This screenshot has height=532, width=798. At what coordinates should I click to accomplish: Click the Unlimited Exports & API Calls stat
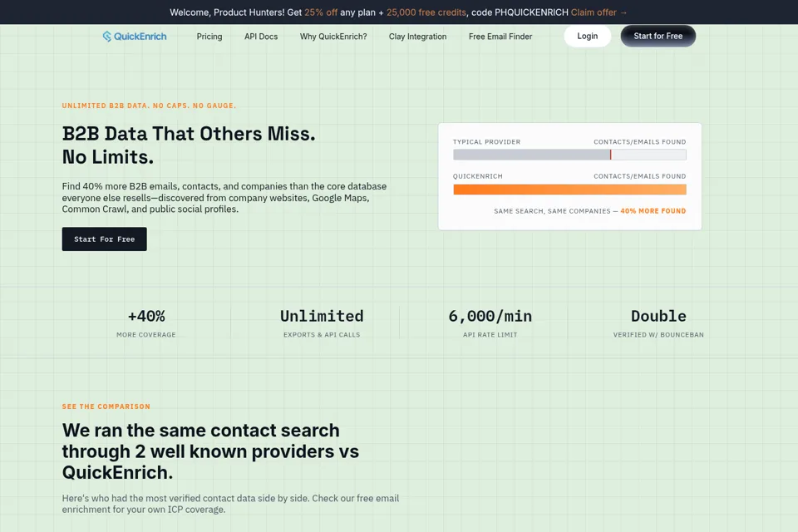pos(322,323)
